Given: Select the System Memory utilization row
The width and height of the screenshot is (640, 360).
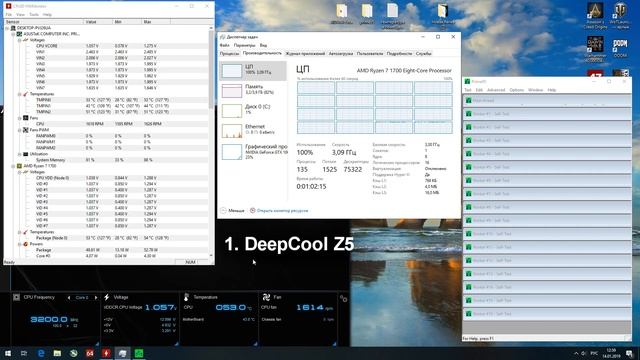Looking at the screenshot, I should [x=106, y=160].
